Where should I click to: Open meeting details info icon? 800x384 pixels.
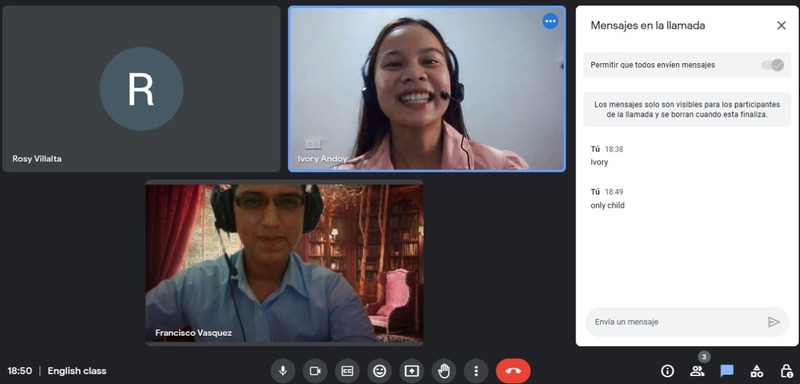(x=667, y=371)
